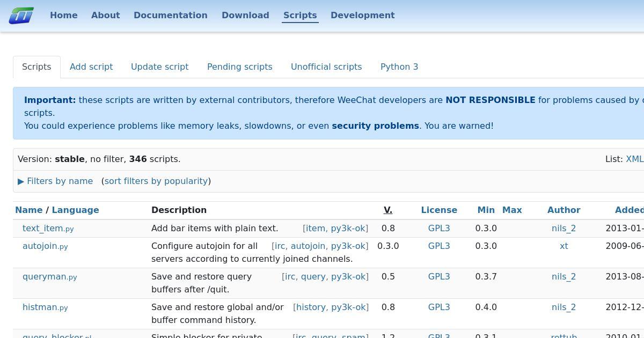Click 'Add bar items with plain text.' description
The height and width of the screenshot is (338, 644).
click(x=215, y=229)
